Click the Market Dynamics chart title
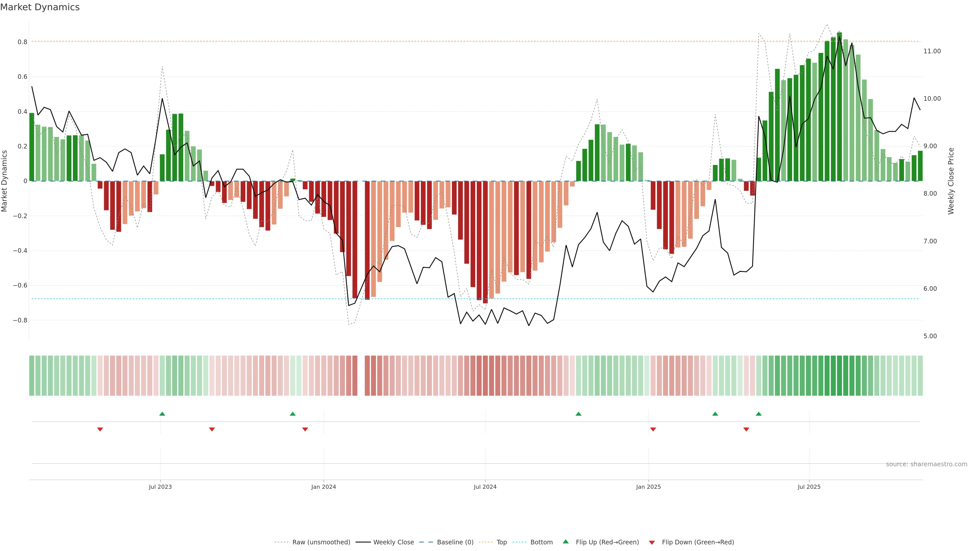980x551 pixels. (x=40, y=7)
